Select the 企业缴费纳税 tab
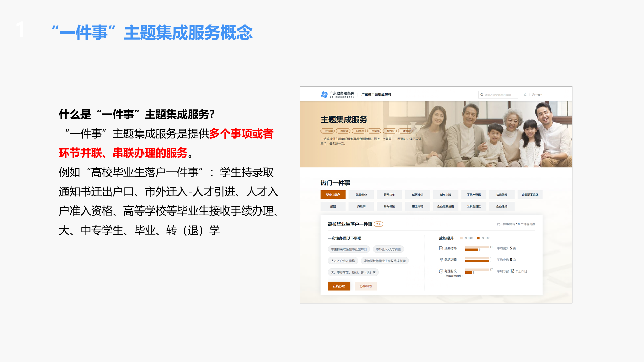 [x=446, y=206]
